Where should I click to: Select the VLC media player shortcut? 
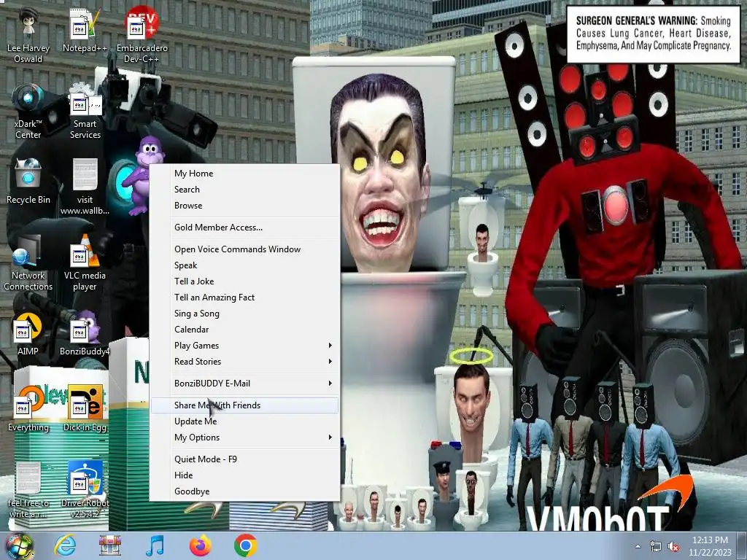point(85,262)
